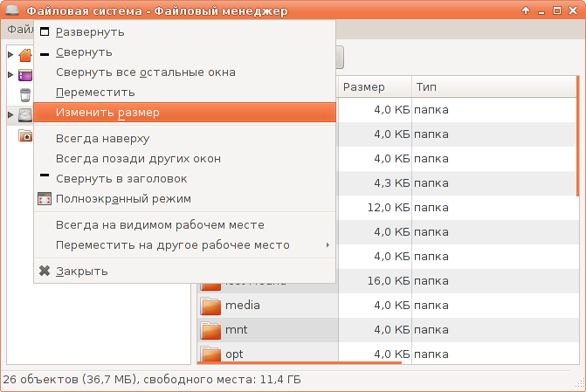Select the media folder name
586x392 pixels.
(243, 306)
